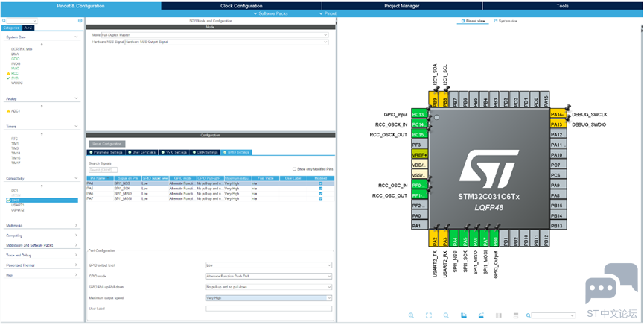Click the search magnifier in the left panel
This screenshot has width=644, height=325.
(x=4, y=20)
